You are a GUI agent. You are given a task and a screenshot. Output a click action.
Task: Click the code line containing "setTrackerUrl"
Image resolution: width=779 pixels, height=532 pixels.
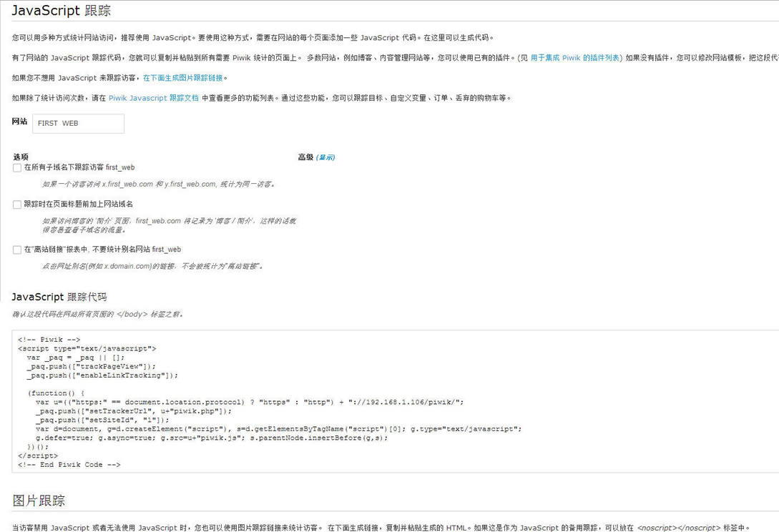(x=134, y=410)
